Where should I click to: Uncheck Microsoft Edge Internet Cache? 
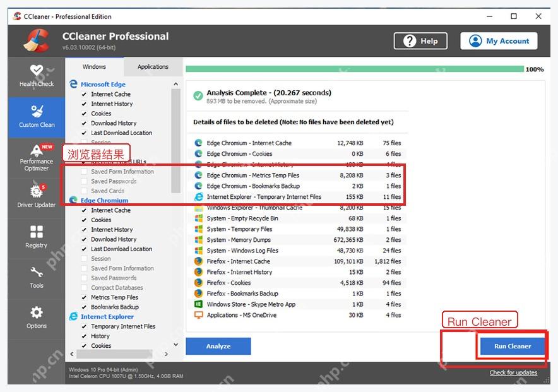pos(84,94)
